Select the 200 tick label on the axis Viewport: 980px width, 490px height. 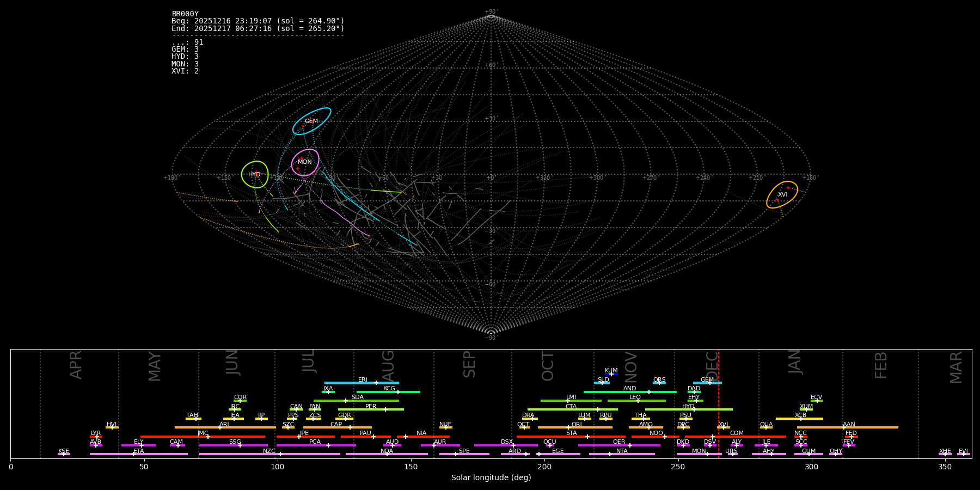pos(544,467)
